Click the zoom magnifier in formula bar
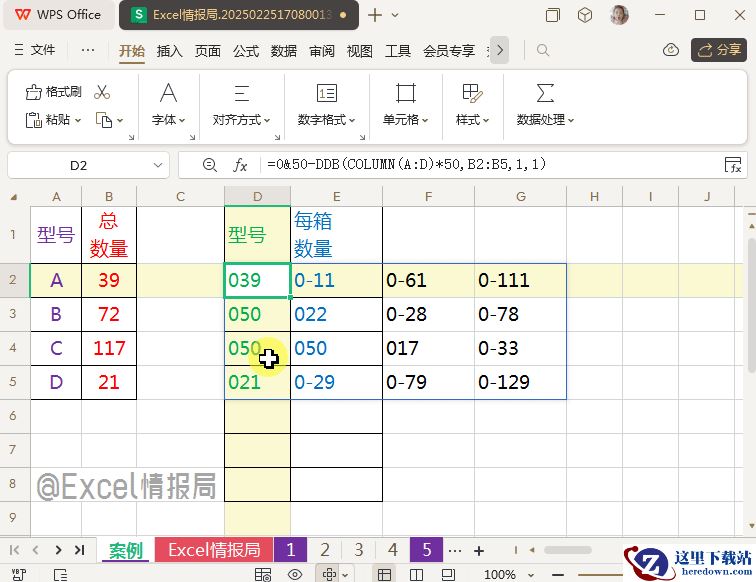Image resolution: width=756 pixels, height=582 pixels. coord(209,165)
